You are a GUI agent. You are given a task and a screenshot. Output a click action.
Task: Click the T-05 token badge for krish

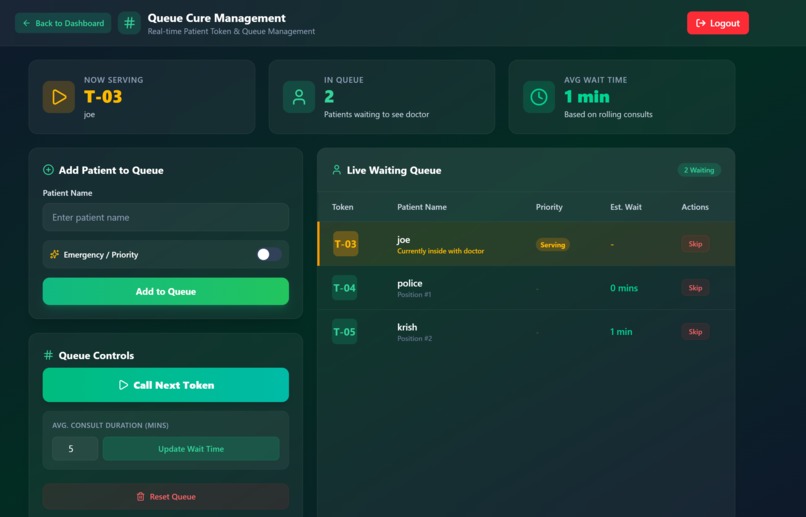tap(344, 331)
